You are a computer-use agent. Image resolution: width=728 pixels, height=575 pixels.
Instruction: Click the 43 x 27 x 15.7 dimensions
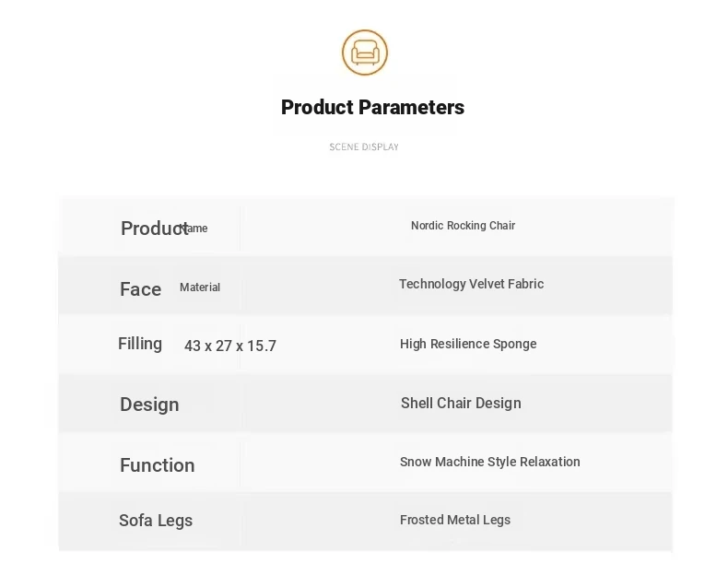230,346
